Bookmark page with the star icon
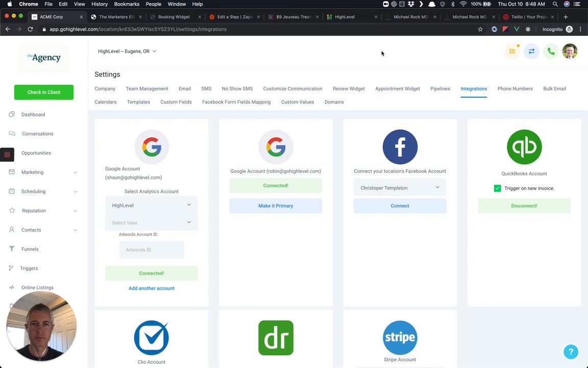This screenshot has width=588, height=368. coord(480,29)
